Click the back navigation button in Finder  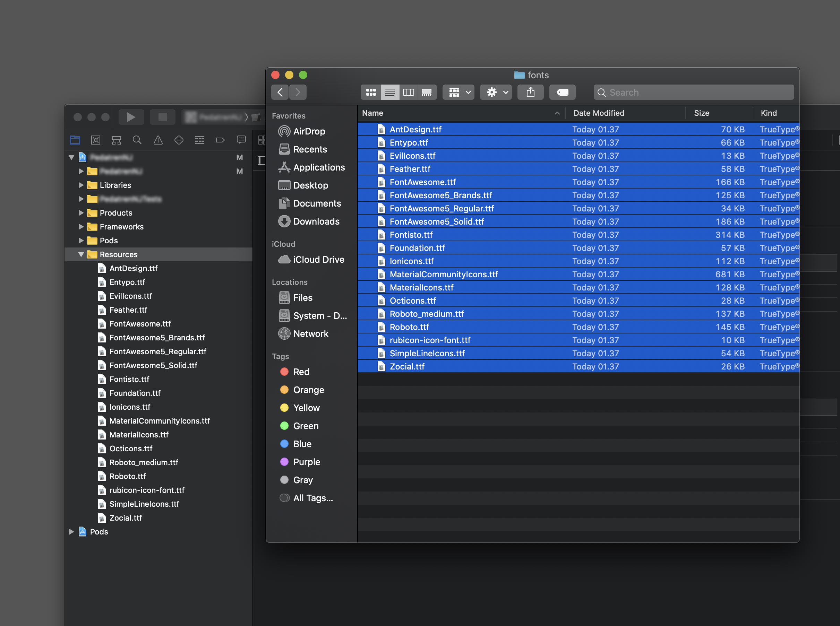tap(280, 92)
